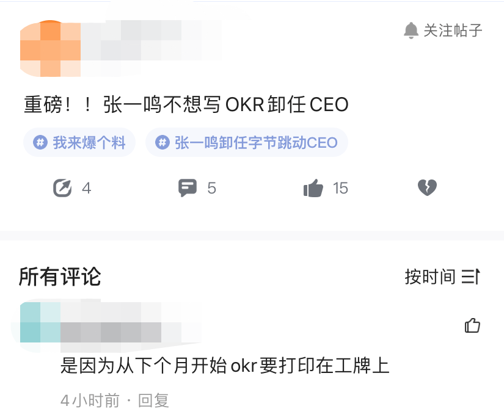Click the bell notification icon
Viewport: 504px width, 420px height.
(411, 31)
